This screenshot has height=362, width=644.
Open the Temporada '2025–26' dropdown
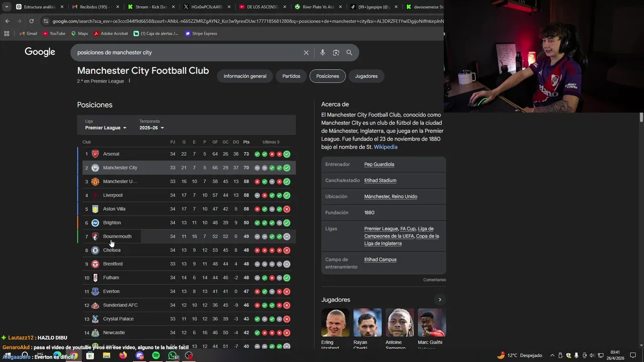click(x=152, y=128)
